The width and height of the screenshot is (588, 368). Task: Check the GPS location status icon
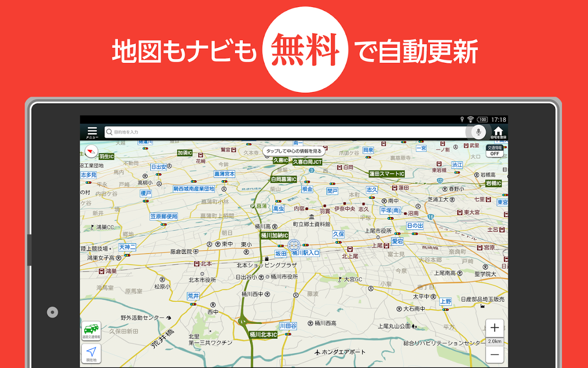pos(462,119)
